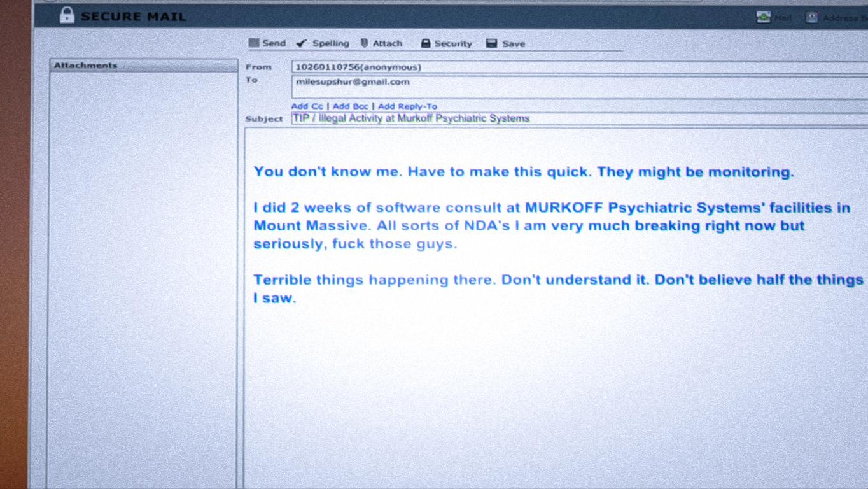Open Mail from the top-right icon
The width and height of the screenshot is (868, 489).
(x=764, y=17)
